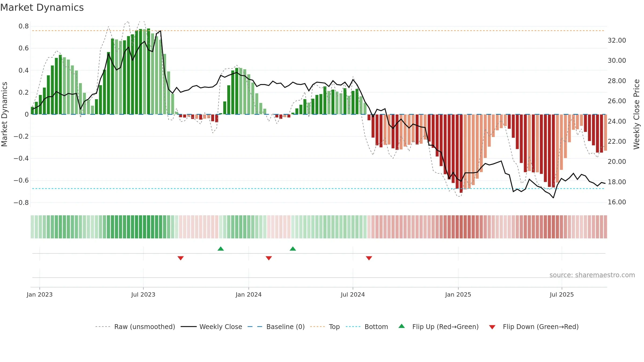This screenshot has width=644, height=362.
Task: Toggle Flip Down (Green→Red) legend item
Action: (x=534, y=327)
